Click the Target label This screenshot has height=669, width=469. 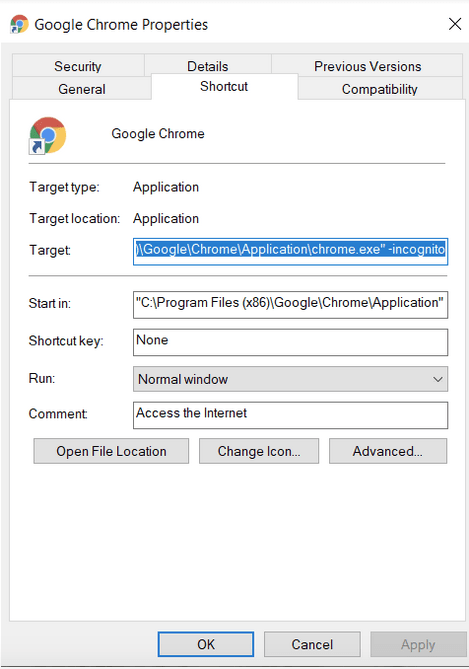tap(50, 250)
